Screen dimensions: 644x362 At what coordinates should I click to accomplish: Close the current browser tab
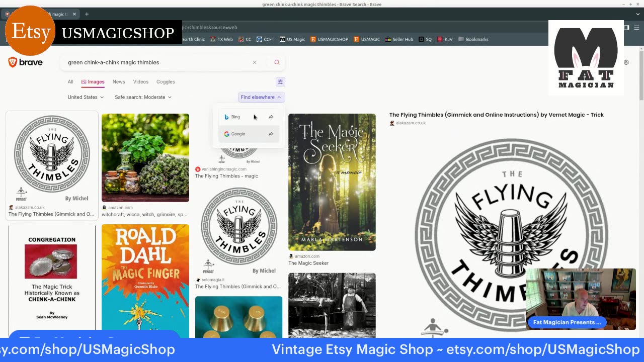pyautogui.click(x=74, y=14)
